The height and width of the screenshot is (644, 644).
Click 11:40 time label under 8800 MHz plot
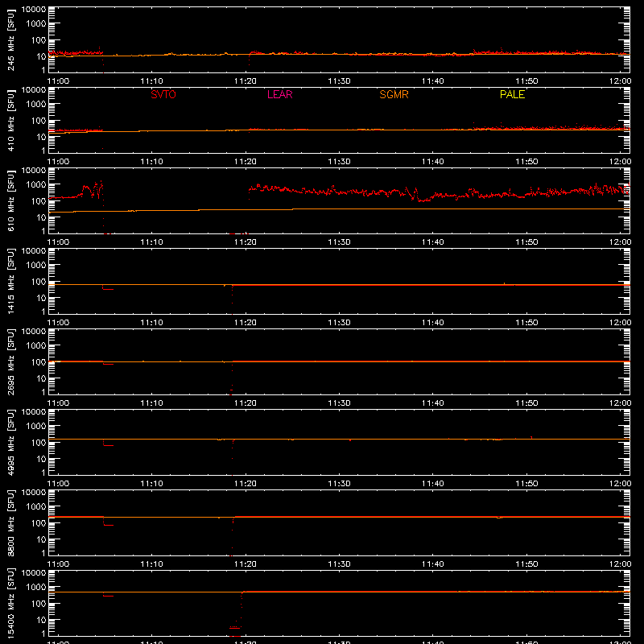[x=433, y=564]
